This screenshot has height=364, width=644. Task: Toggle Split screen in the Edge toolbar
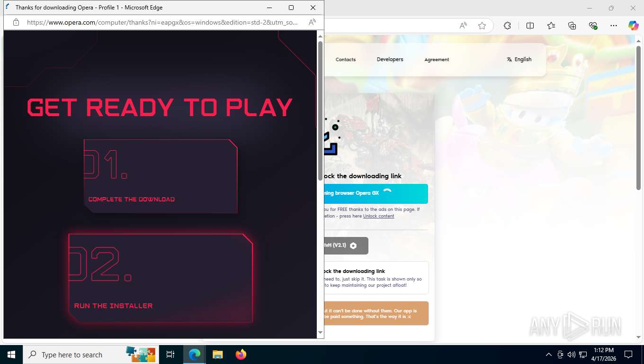click(x=530, y=26)
